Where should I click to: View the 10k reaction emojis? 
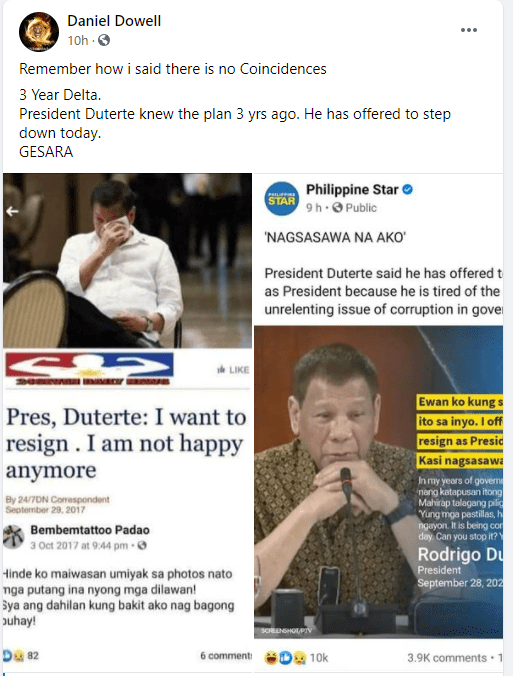point(296,658)
